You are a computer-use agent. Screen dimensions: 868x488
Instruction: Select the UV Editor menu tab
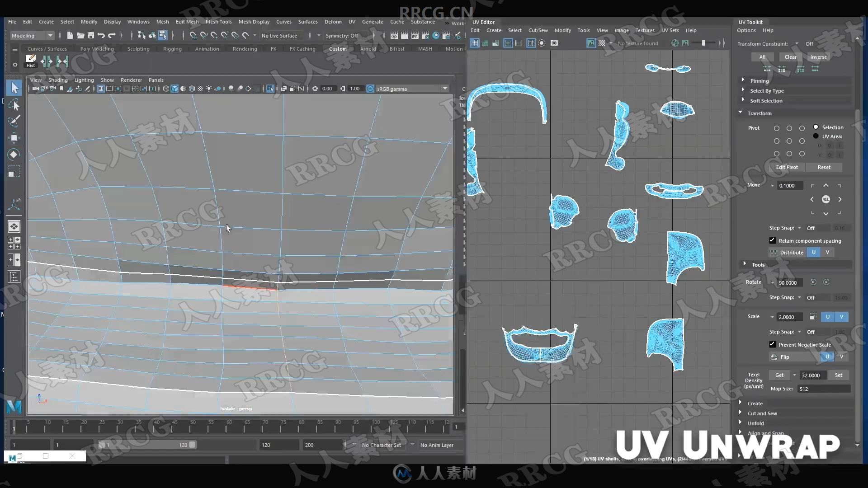(x=483, y=21)
